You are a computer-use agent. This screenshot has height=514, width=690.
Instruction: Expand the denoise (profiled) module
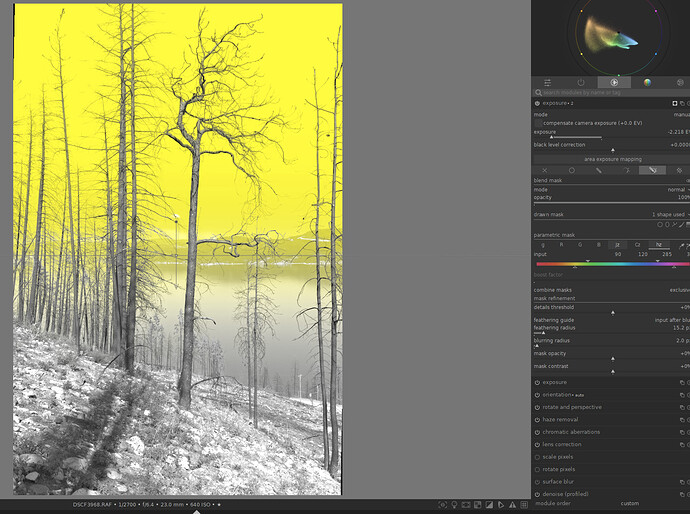click(x=565, y=494)
